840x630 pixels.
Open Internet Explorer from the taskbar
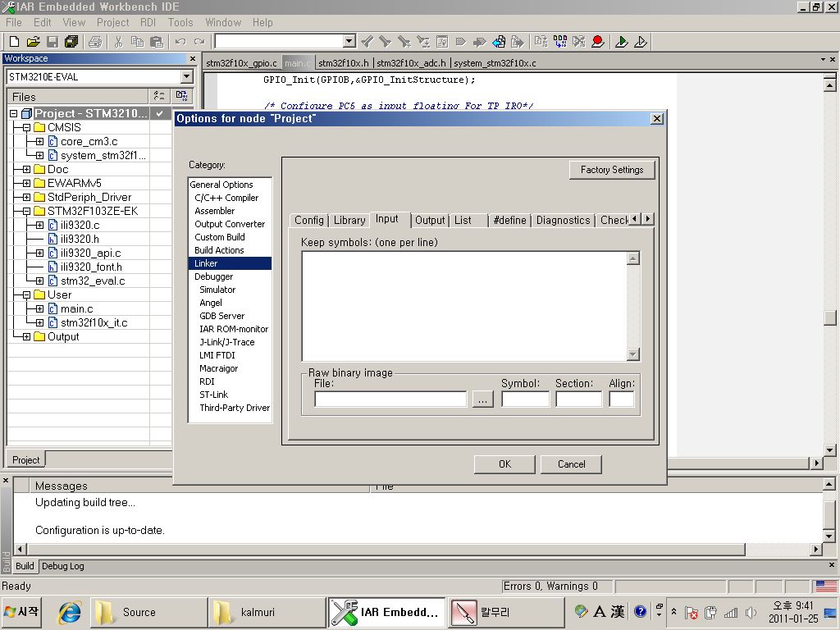tap(70, 612)
